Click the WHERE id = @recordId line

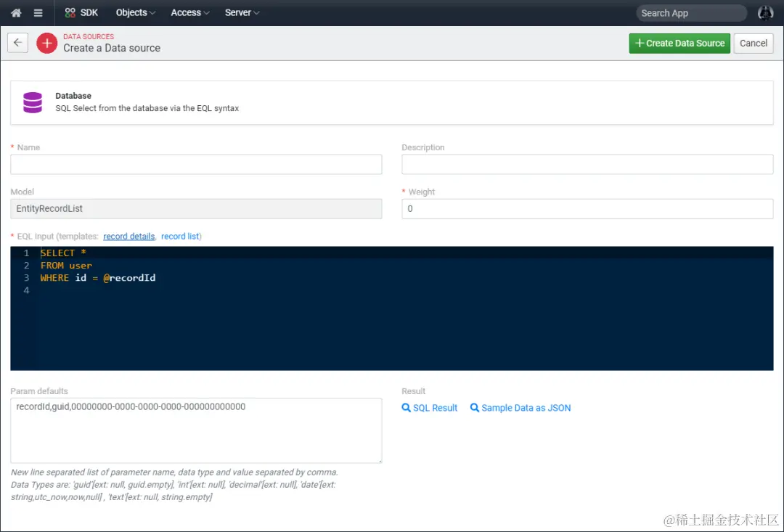pyautogui.click(x=98, y=277)
